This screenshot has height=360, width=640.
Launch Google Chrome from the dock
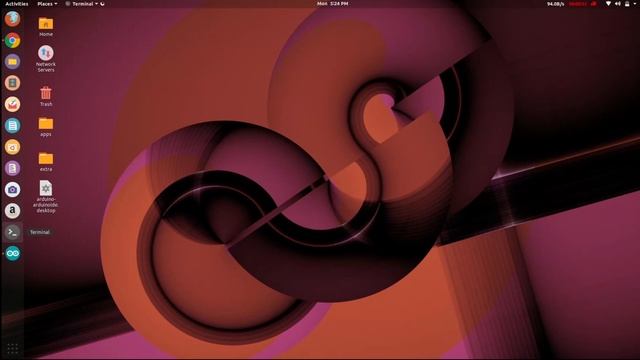(13, 40)
